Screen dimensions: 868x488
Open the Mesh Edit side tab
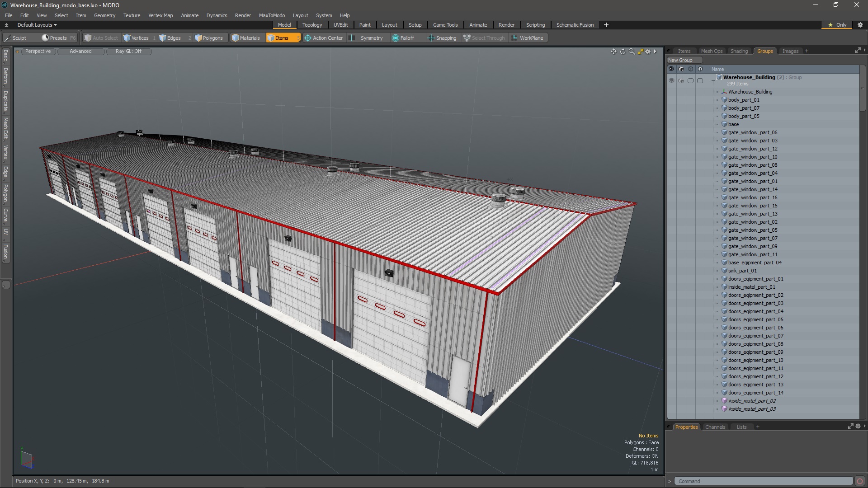point(5,128)
